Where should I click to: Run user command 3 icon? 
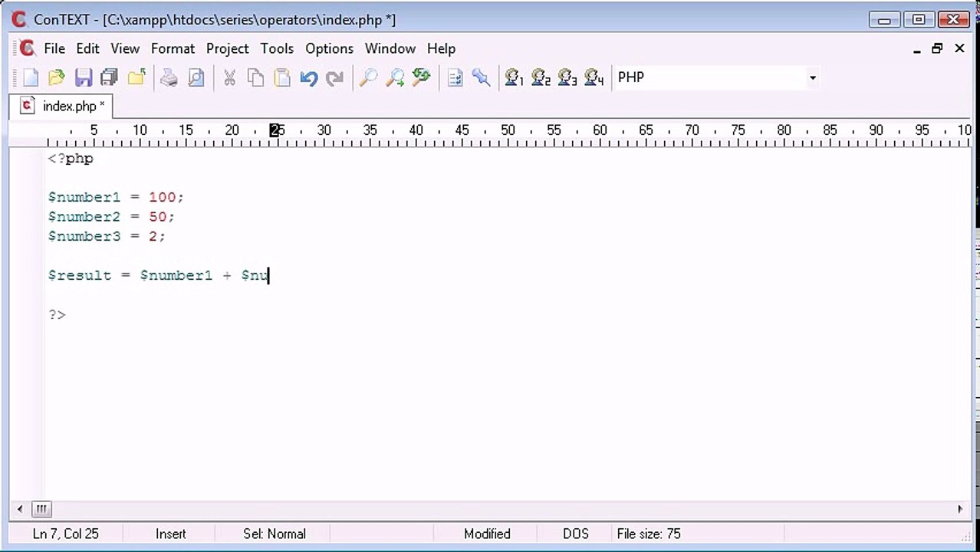[x=567, y=77]
